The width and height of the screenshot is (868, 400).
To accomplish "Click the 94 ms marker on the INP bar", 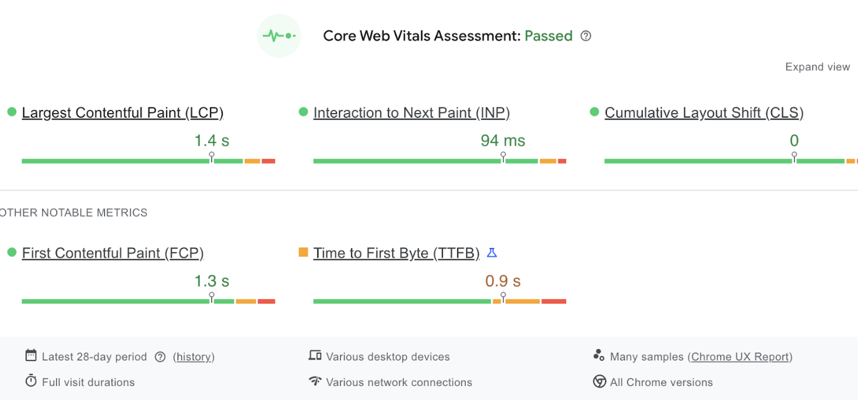I will (x=503, y=157).
